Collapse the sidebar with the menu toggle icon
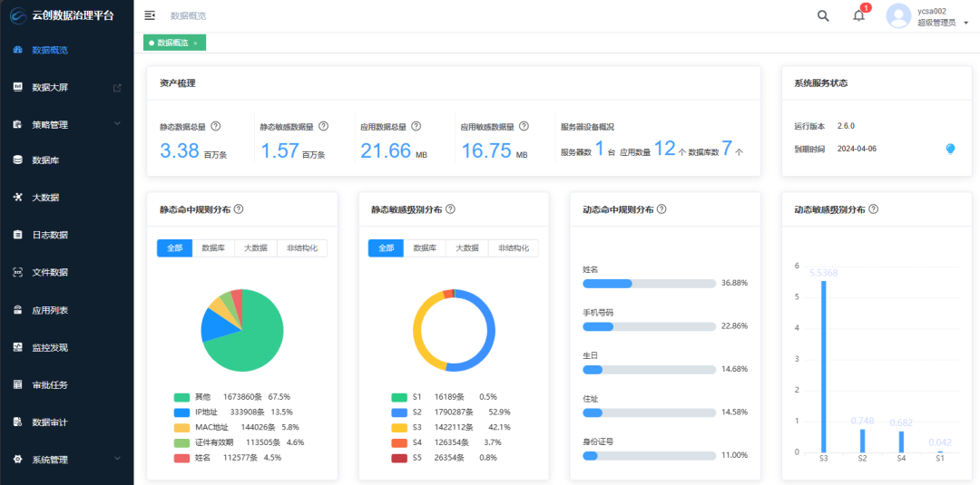The width and height of the screenshot is (980, 485). coord(150,15)
